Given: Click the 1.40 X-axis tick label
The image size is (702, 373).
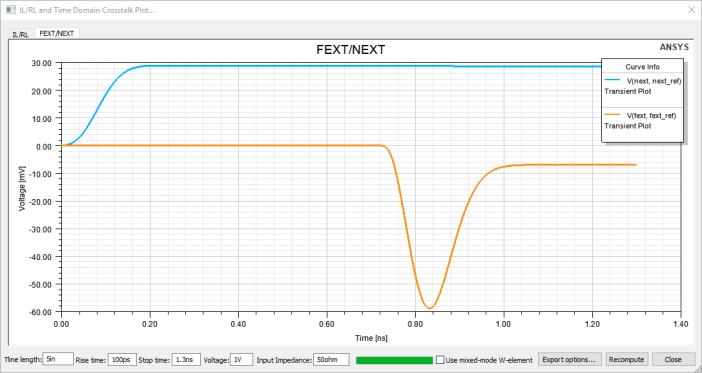Looking at the screenshot, I should (681, 323).
